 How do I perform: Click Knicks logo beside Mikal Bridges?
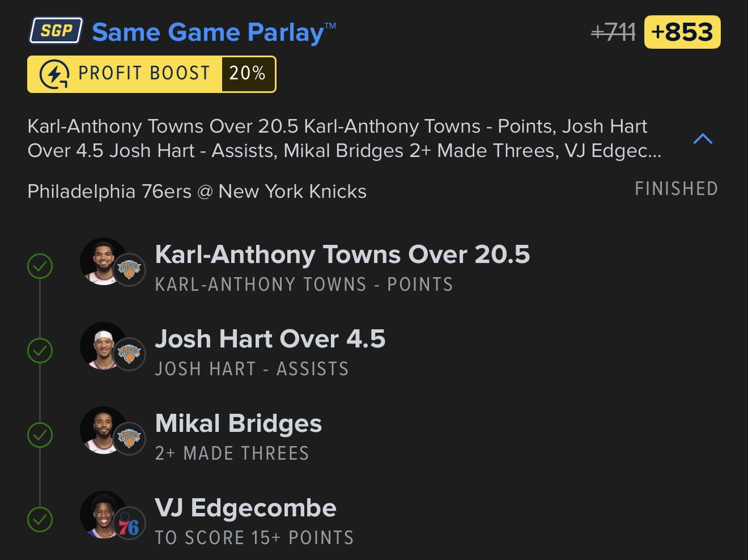click(129, 438)
